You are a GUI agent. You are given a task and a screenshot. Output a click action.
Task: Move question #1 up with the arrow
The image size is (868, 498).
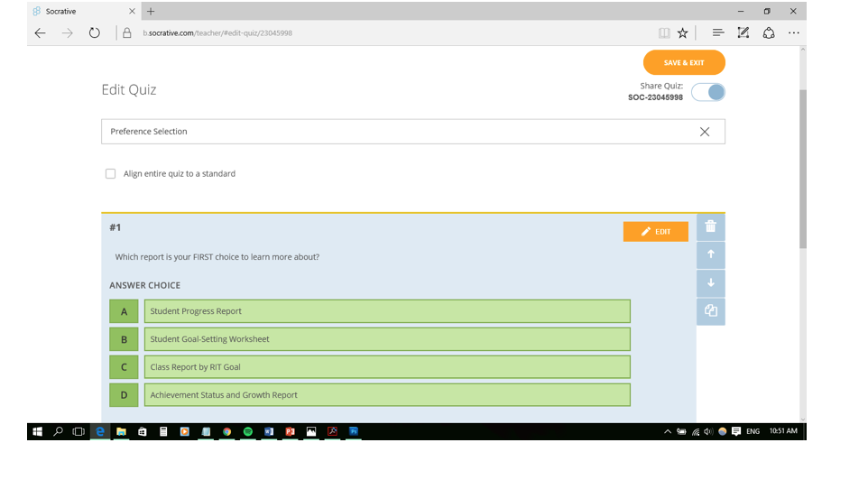710,254
